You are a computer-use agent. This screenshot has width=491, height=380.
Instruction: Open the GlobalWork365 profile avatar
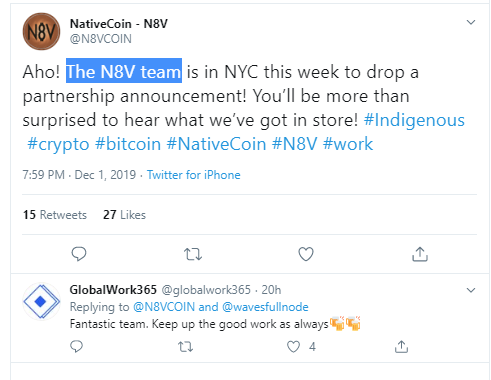pyautogui.click(x=41, y=301)
